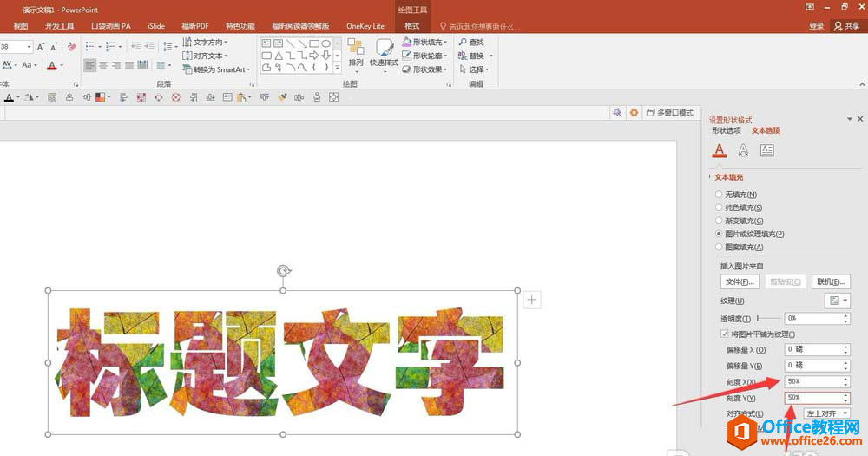Click the rotation handle above the text box
This screenshot has width=868, height=456.
(x=283, y=271)
